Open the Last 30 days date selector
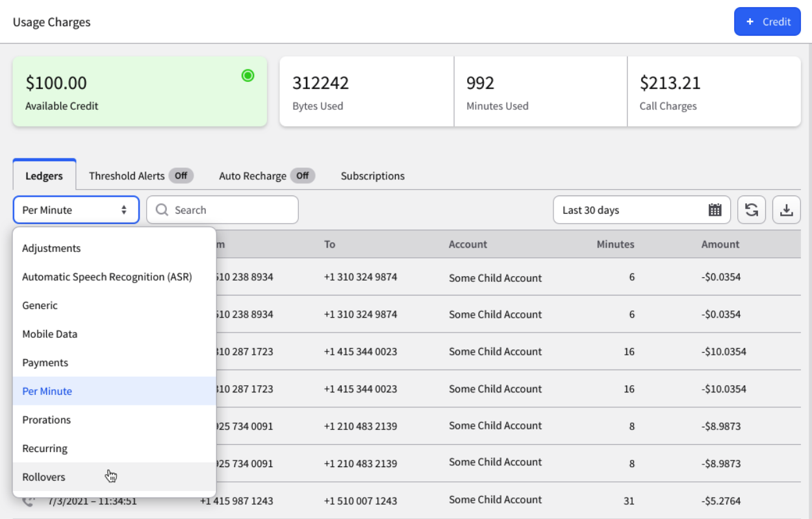 [x=642, y=210]
